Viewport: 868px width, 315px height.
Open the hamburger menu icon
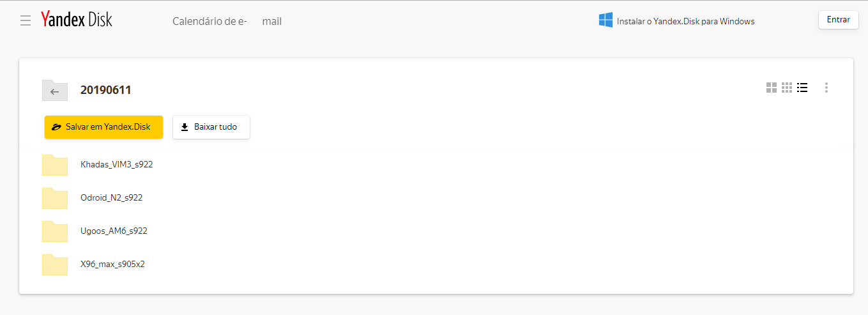(26, 21)
